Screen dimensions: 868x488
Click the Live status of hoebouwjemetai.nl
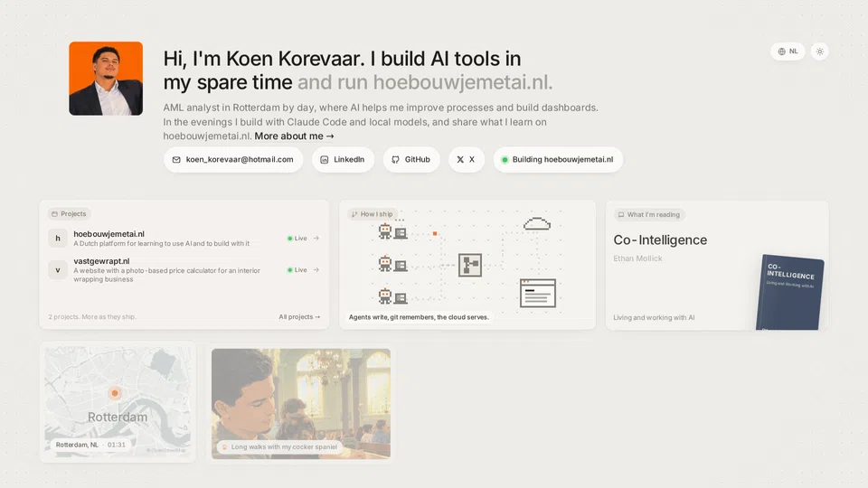[x=297, y=239]
